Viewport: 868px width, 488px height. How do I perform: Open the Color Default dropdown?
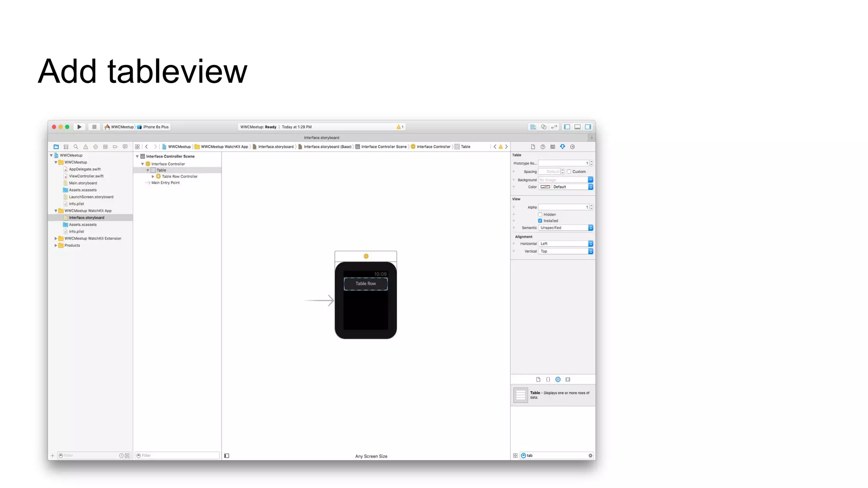(x=572, y=187)
